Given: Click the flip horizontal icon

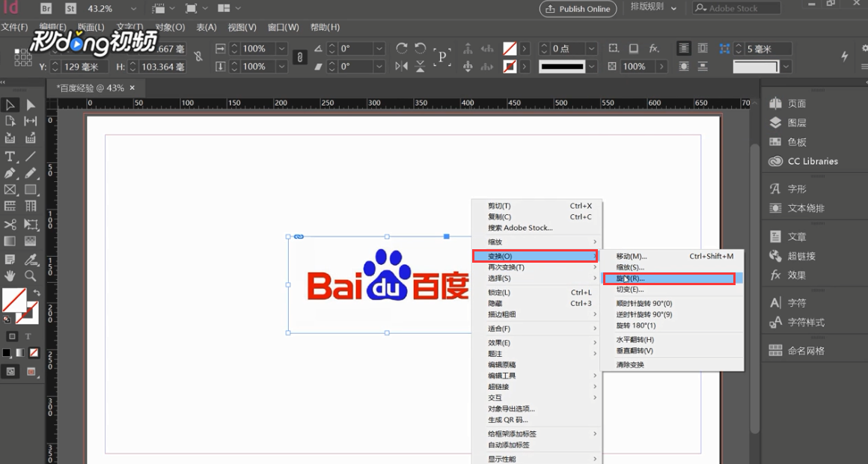Looking at the screenshot, I should pyautogui.click(x=402, y=67).
